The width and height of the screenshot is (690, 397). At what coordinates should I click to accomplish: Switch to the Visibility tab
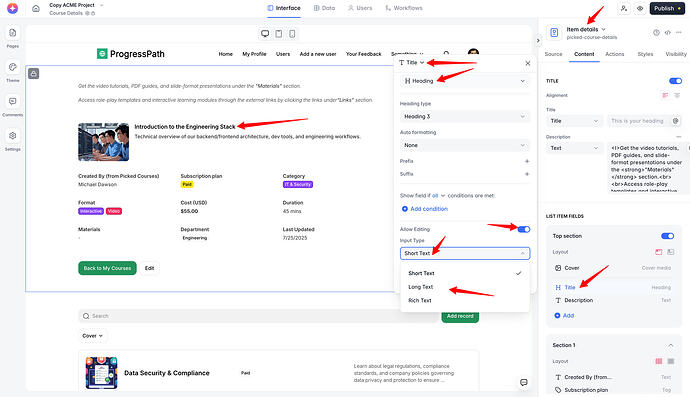click(675, 54)
